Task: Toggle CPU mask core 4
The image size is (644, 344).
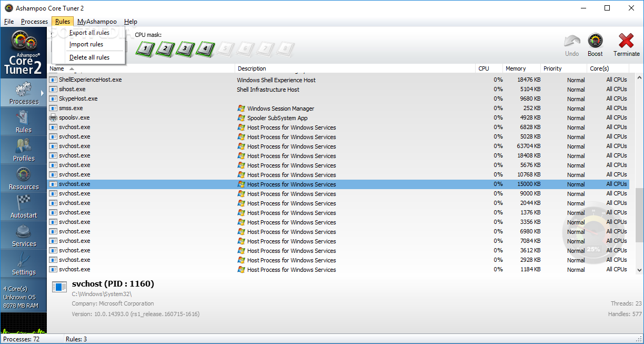Action: click(x=206, y=49)
